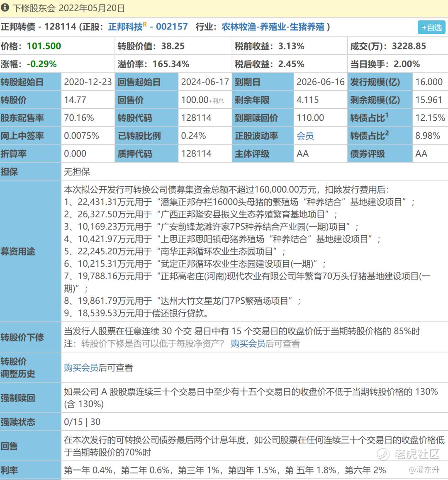
Task: Select the price value 101.500
Action: (44, 46)
